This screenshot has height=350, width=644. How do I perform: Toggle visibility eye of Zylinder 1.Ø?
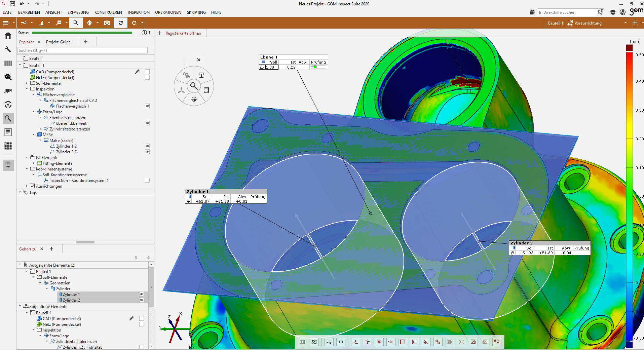pos(147,146)
